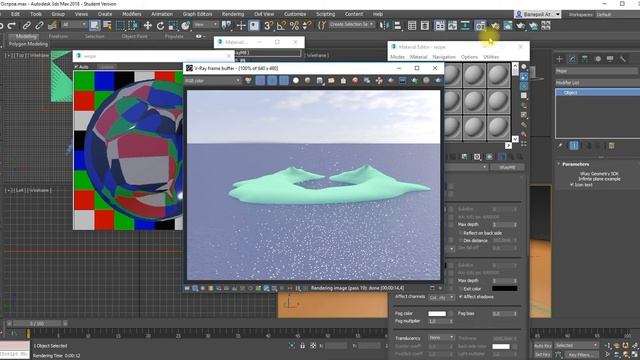Activate the Select and Scale tool
The image size is (640, 360).
[x=173, y=25]
